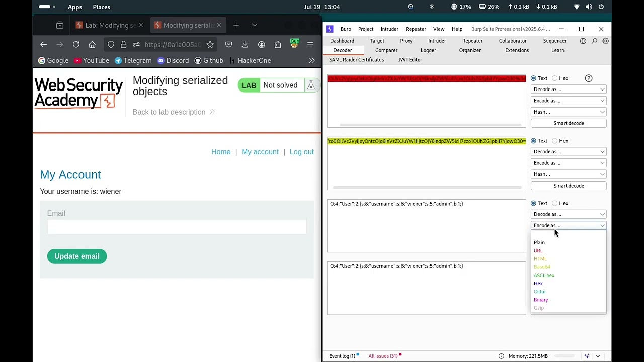
Task: Click Firefox back navigation arrow
Action: tap(43, 45)
